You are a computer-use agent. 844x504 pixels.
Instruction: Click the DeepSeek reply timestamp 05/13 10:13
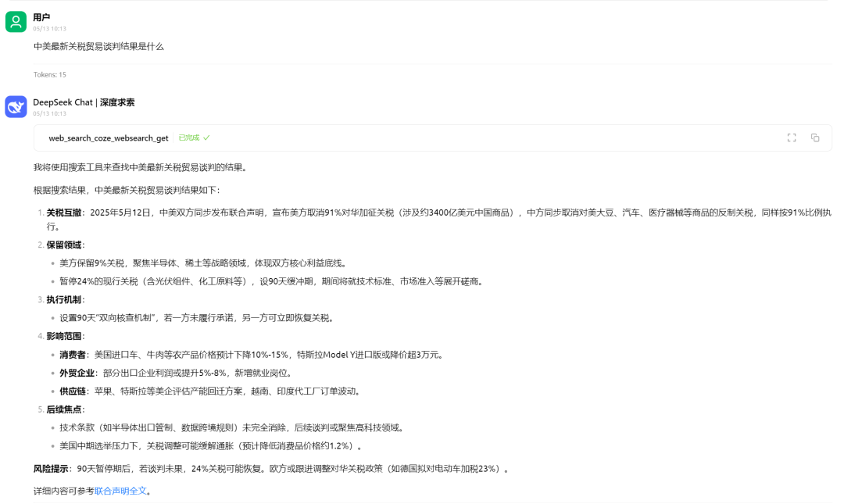click(x=49, y=113)
